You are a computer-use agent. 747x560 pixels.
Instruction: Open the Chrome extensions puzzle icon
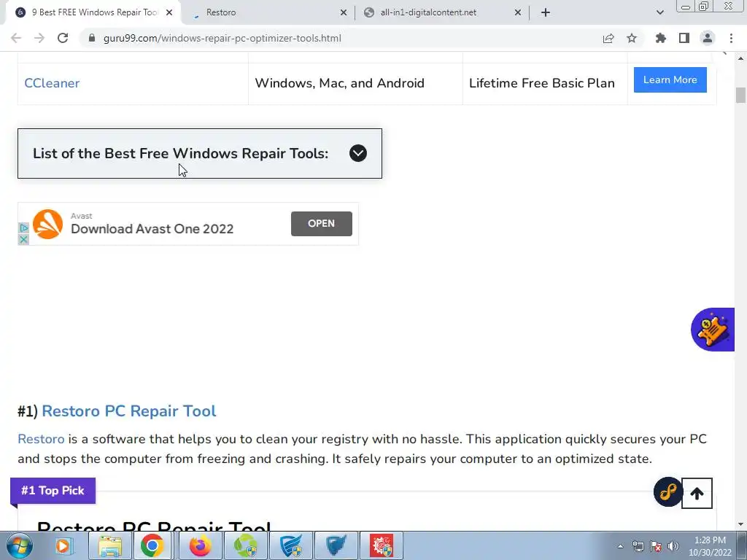661,38
